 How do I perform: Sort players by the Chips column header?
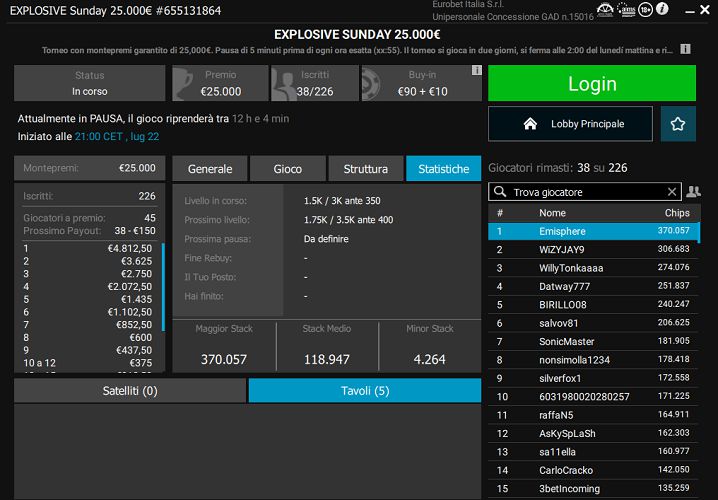click(x=677, y=213)
